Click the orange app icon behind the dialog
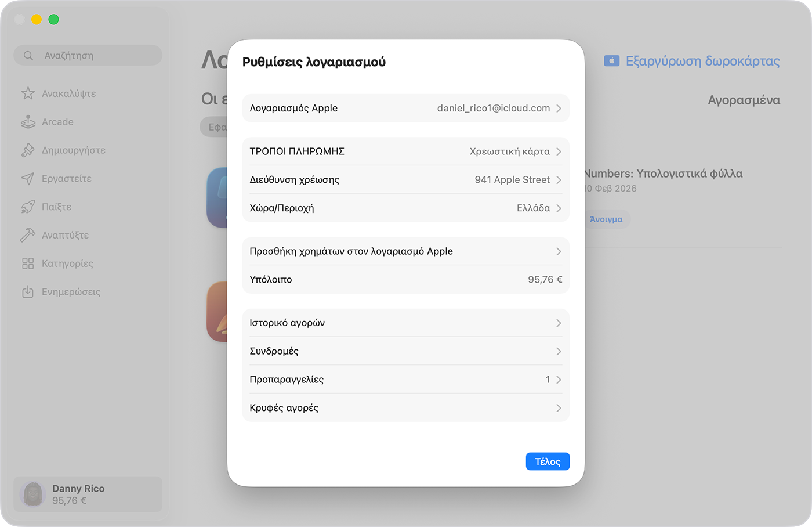Viewport: 812px width, 527px height. (x=217, y=312)
